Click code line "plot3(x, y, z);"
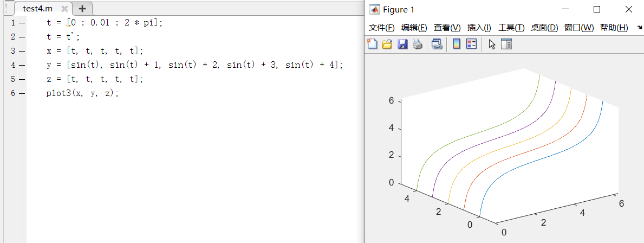The width and height of the screenshot is (644, 243). (82, 93)
